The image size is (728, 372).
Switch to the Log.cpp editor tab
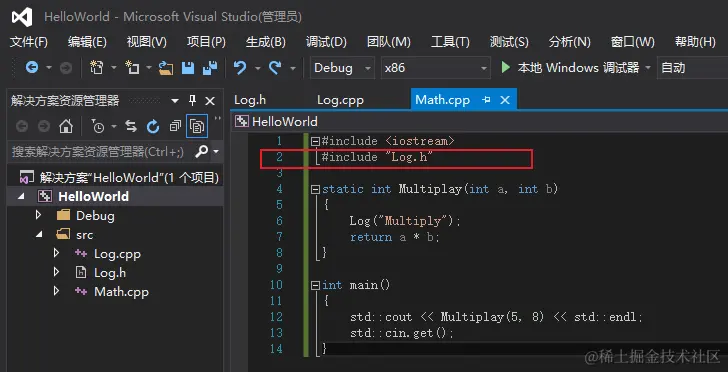[340, 100]
